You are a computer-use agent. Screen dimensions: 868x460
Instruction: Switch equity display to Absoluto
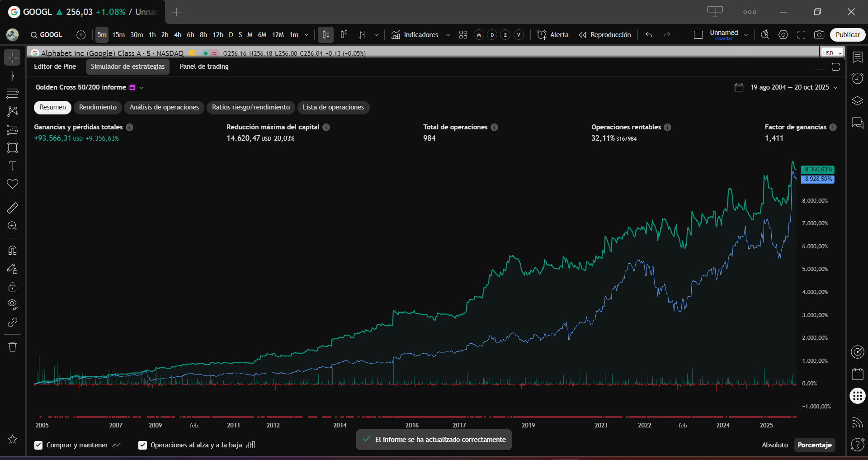click(774, 445)
